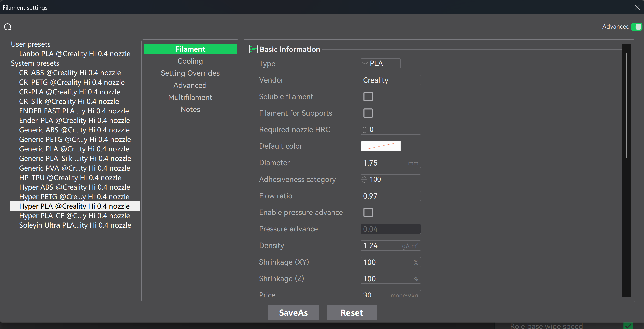This screenshot has height=329, width=644.
Task: Click the Price 30 field
Action: (x=390, y=294)
